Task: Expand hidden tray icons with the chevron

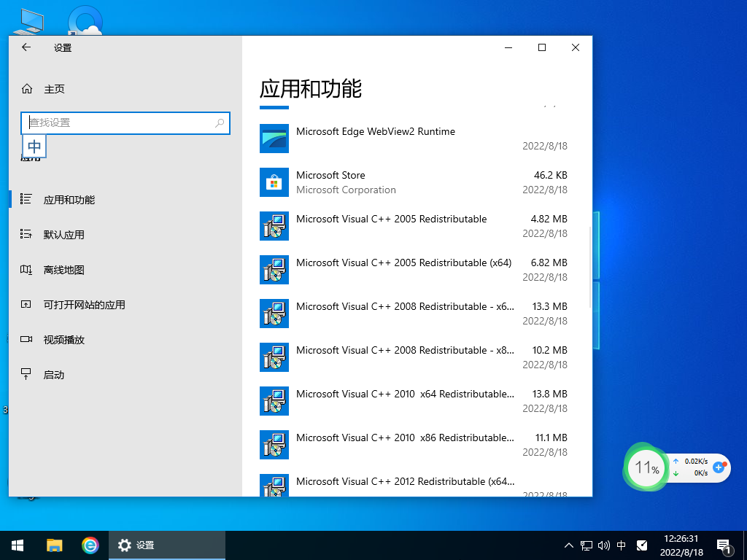Action: pyautogui.click(x=568, y=545)
